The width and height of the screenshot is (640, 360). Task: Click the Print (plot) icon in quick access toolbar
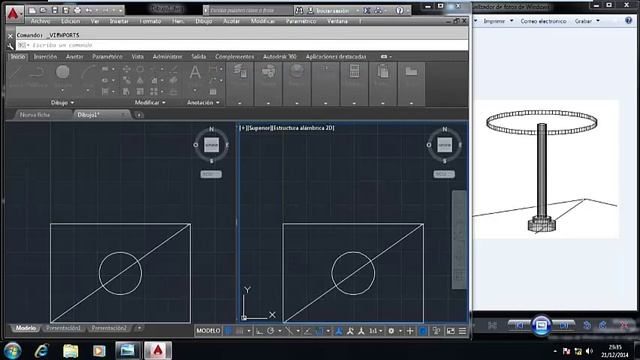pyautogui.click(x=77, y=10)
